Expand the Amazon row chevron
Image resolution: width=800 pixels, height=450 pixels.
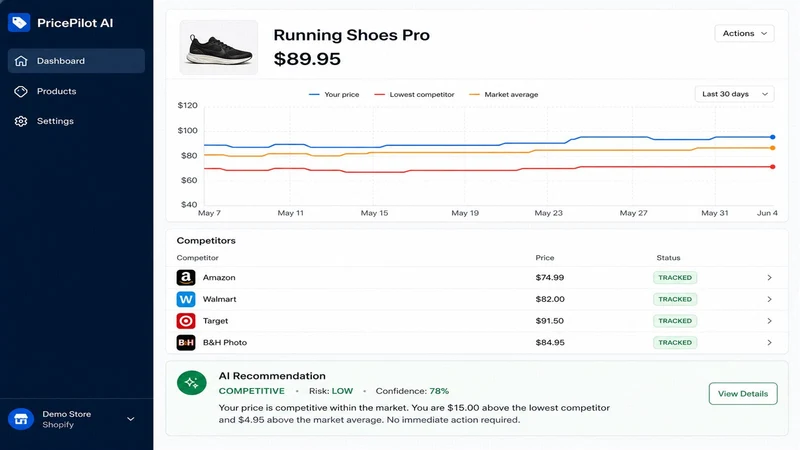(769, 278)
